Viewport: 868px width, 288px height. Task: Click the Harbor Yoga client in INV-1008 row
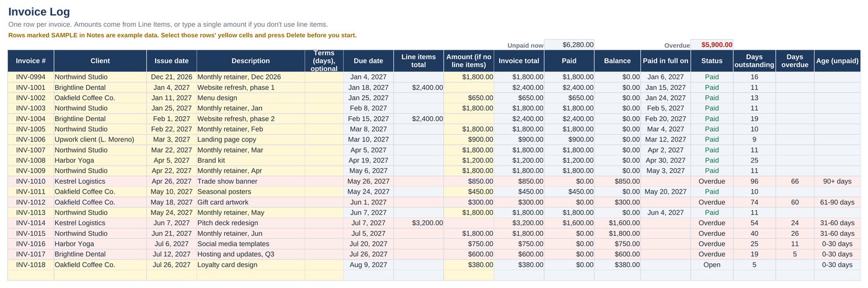tap(100, 160)
